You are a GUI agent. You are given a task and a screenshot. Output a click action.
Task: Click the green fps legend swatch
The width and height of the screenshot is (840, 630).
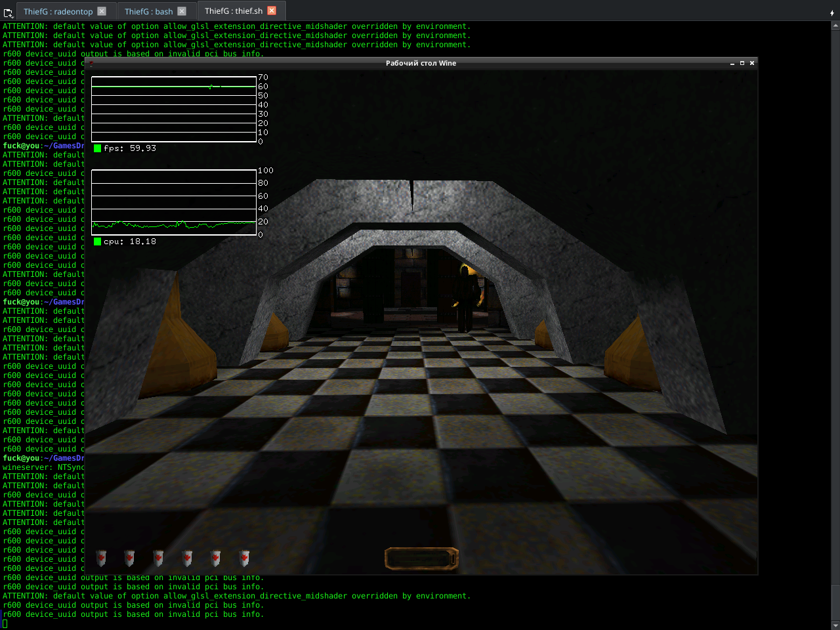[x=97, y=148]
